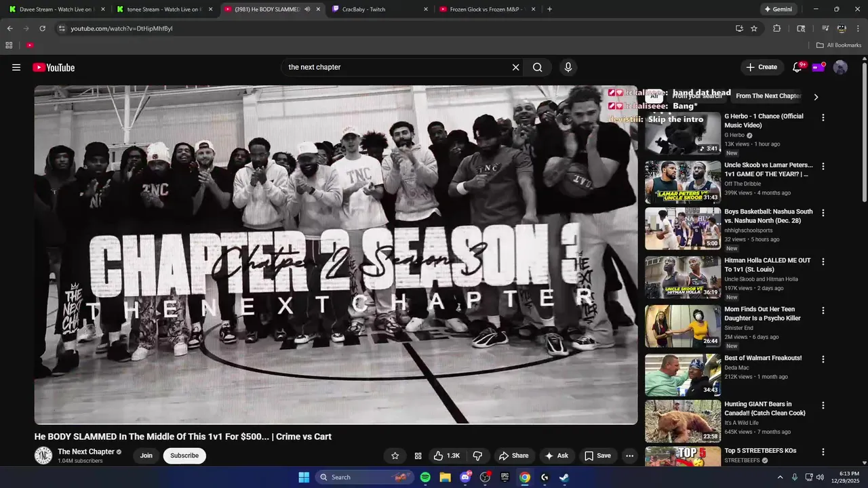The width and height of the screenshot is (868, 488).
Task: Mute the tab via speaker icon
Action: coord(307,9)
